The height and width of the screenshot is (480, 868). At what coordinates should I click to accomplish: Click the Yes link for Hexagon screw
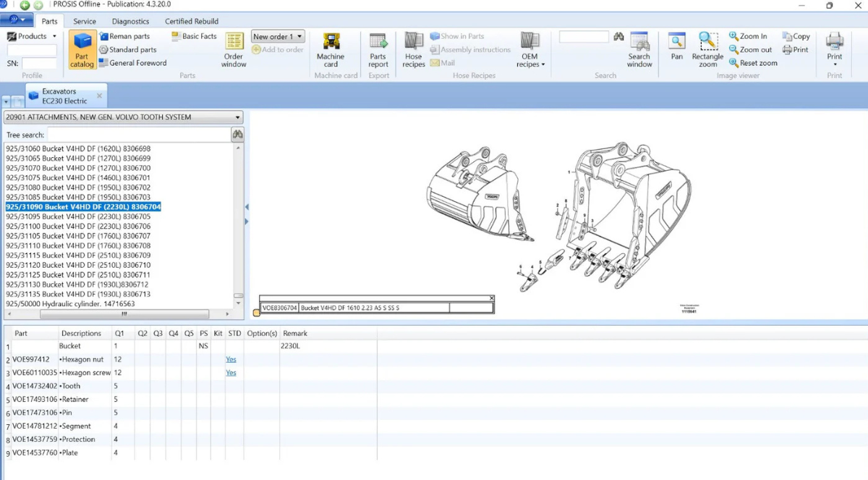click(231, 373)
